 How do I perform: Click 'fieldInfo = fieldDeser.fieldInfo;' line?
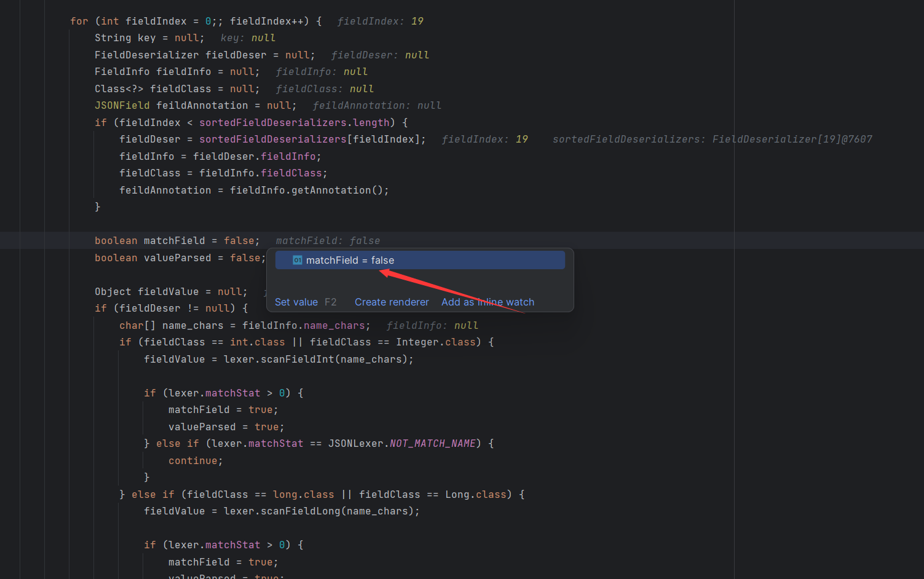(x=220, y=156)
